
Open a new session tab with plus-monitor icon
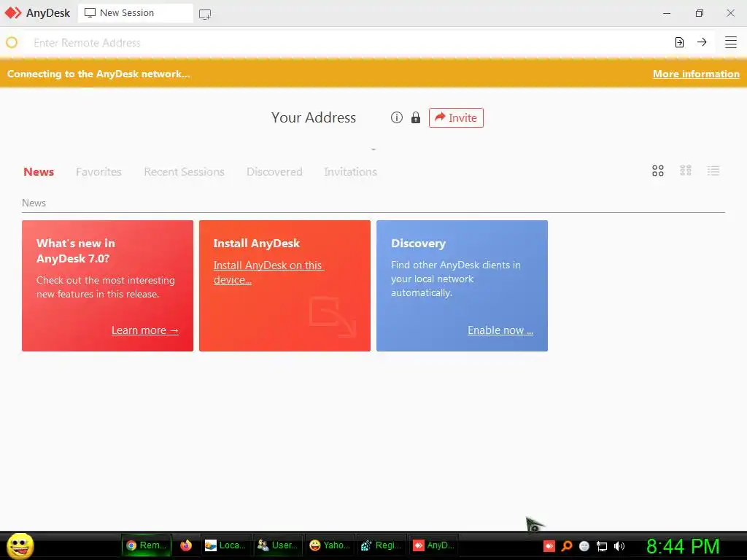click(205, 15)
